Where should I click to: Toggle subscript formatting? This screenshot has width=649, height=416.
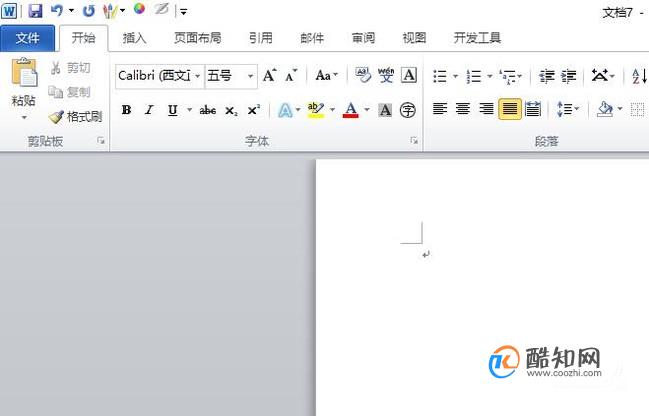(231, 111)
